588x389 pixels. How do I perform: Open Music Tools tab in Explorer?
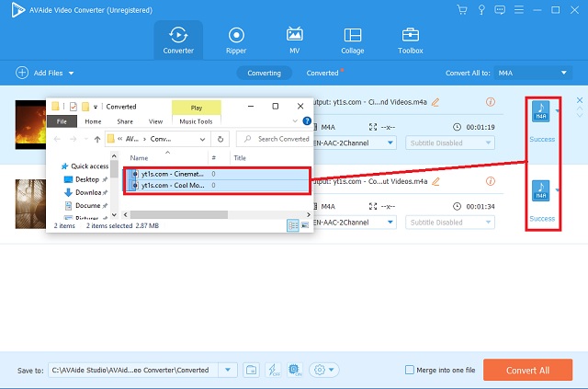[x=196, y=121]
